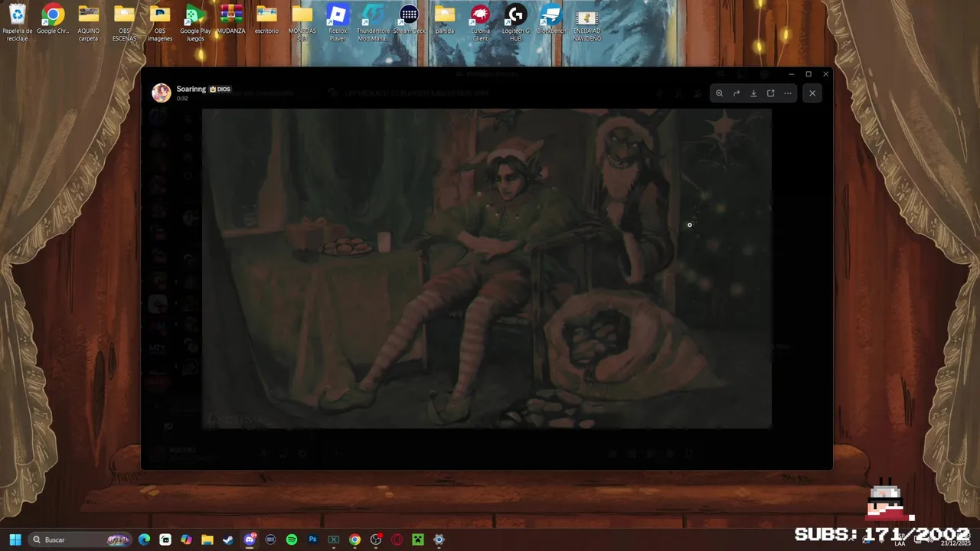Open Photoshop from the taskbar

(312, 540)
